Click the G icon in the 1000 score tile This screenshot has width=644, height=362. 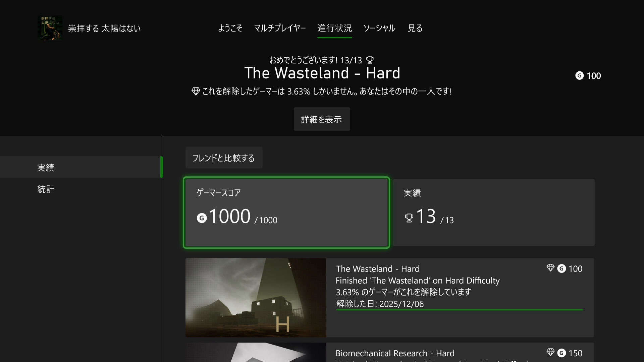click(x=202, y=218)
